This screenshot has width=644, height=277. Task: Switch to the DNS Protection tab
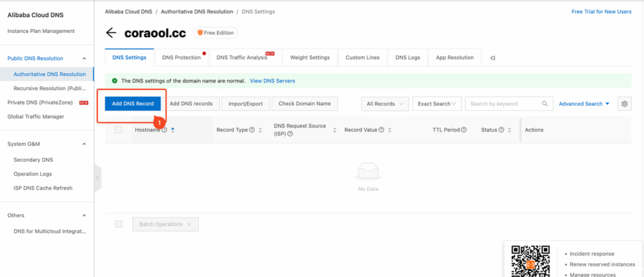pyautogui.click(x=182, y=57)
